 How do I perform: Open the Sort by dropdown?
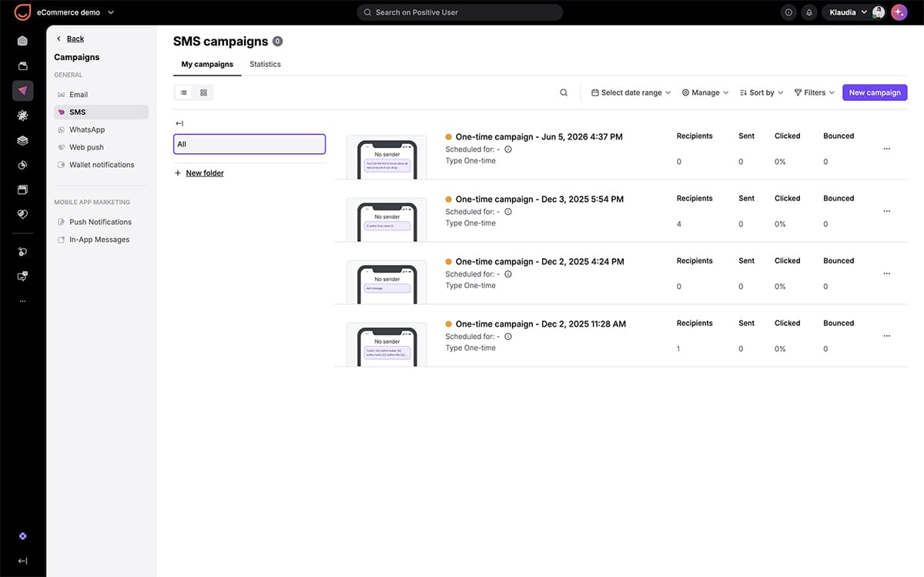pyautogui.click(x=762, y=92)
